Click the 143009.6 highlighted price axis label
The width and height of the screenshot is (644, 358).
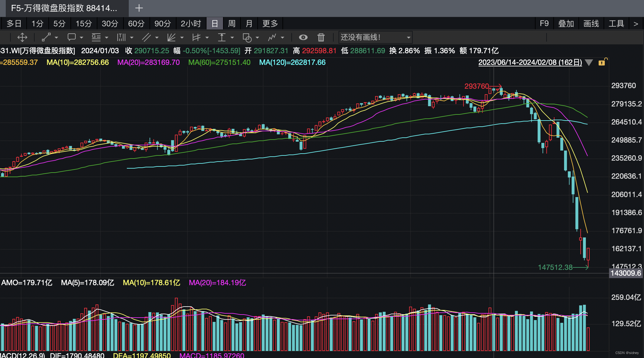pyautogui.click(x=626, y=273)
